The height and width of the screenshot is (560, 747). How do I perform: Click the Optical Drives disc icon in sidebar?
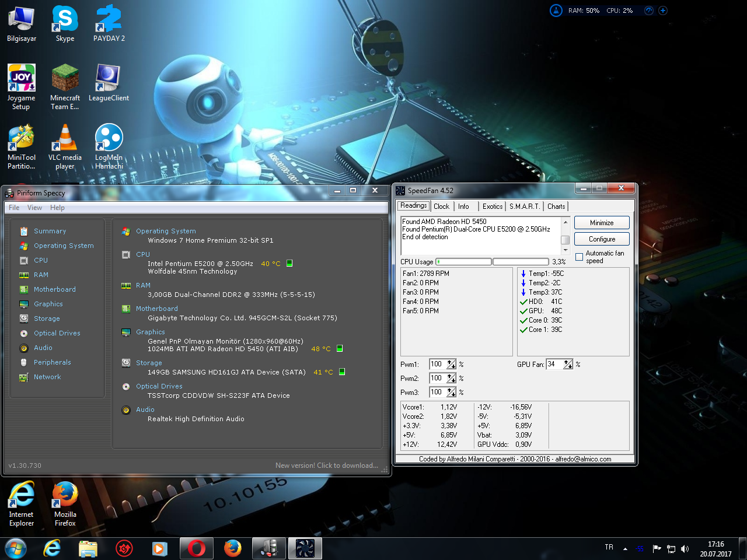pyautogui.click(x=24, y=333)
